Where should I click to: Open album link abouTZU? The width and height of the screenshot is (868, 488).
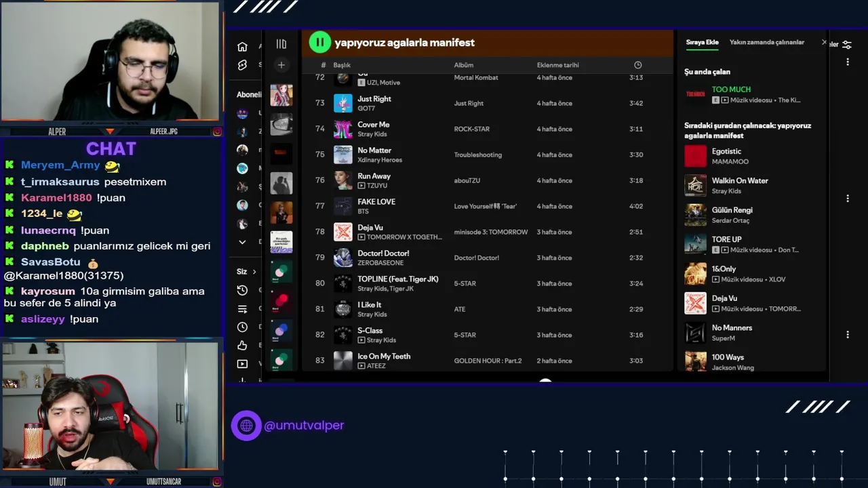[x=467, y=180]
